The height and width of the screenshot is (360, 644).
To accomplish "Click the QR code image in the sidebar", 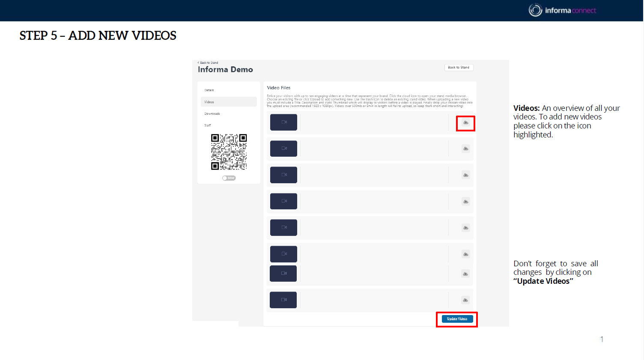I will [x=229, y=152].
